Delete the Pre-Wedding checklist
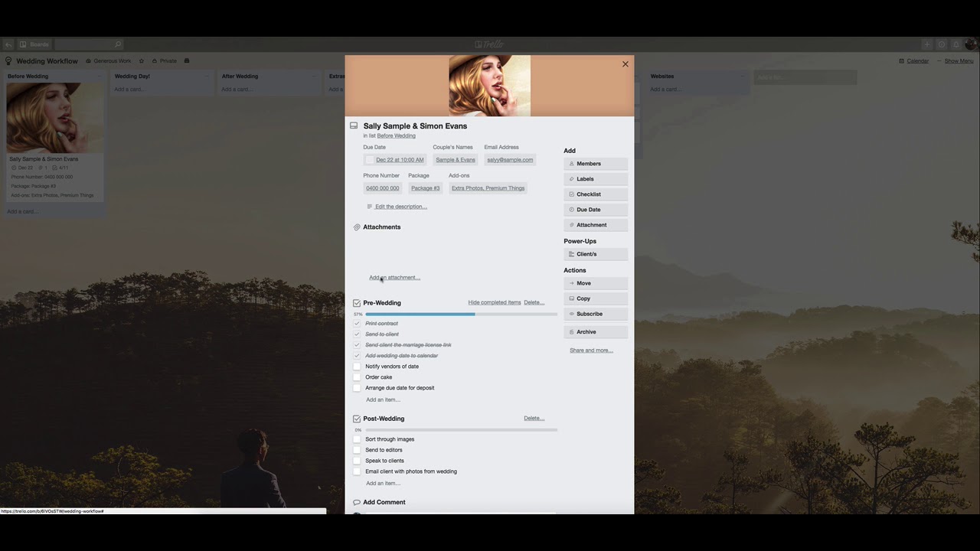This screenshot has height=551, width=980. click(x=534, y=302)
